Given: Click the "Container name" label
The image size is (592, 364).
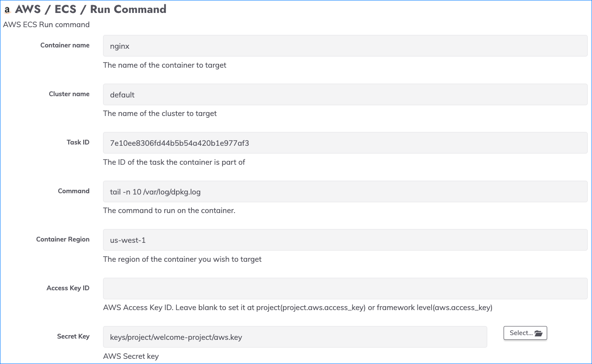Looking at the screenshot, I should [65, 45].
